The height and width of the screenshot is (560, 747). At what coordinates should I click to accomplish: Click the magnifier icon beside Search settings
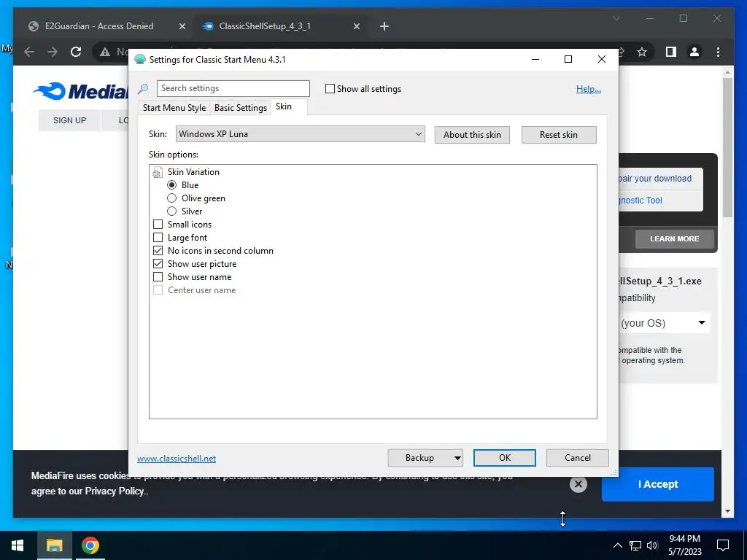pyautogui.click(x=143, y=88)
